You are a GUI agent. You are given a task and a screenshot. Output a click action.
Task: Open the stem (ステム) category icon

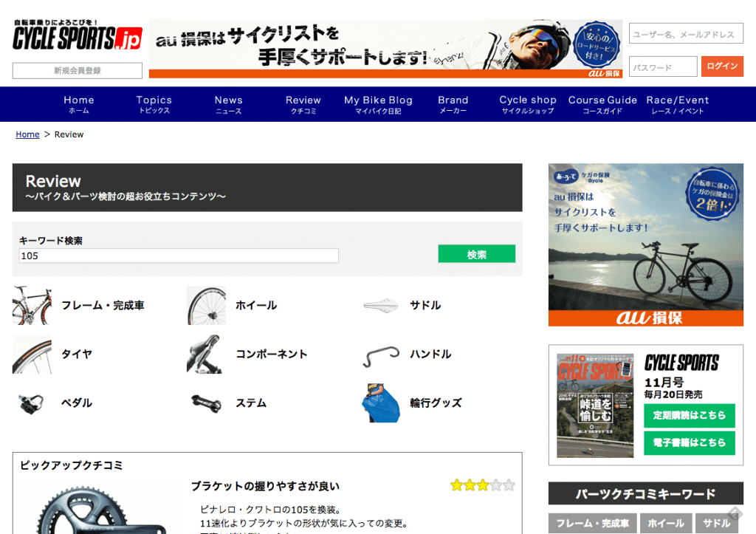pyautogui.click(x=206, y=403)
